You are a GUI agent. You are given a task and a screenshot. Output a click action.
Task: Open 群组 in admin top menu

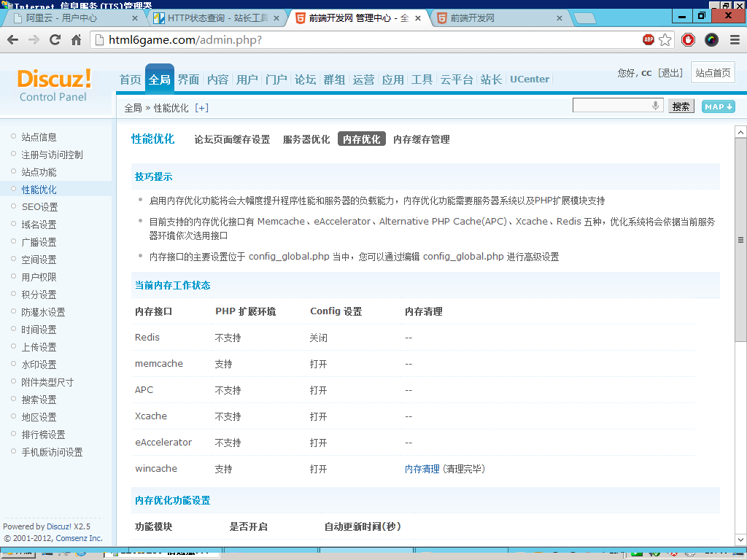coord(334,79)
